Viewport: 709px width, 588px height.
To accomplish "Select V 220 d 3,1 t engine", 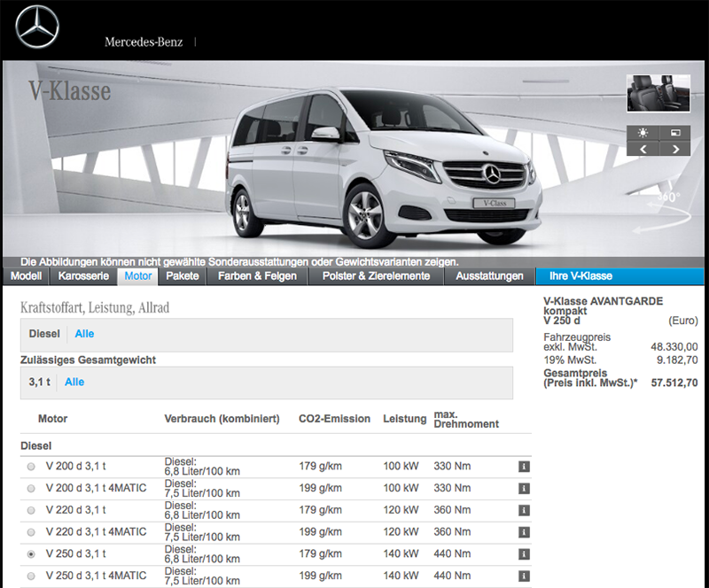I will [31, 510].
